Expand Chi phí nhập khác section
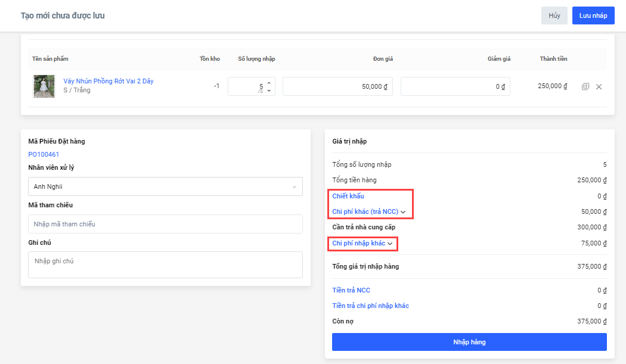The width and height of the screenshot is (626, 364). [x=362, y=243]
